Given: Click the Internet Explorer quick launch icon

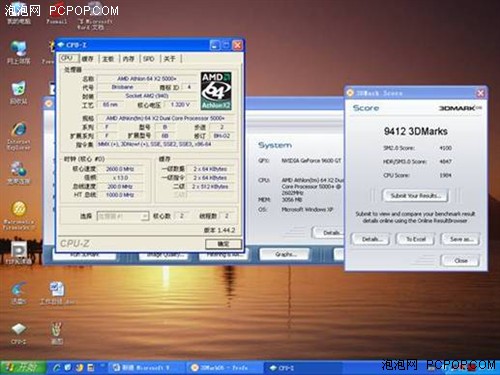Looking at the screenshot, I should (x=57, y=367).
